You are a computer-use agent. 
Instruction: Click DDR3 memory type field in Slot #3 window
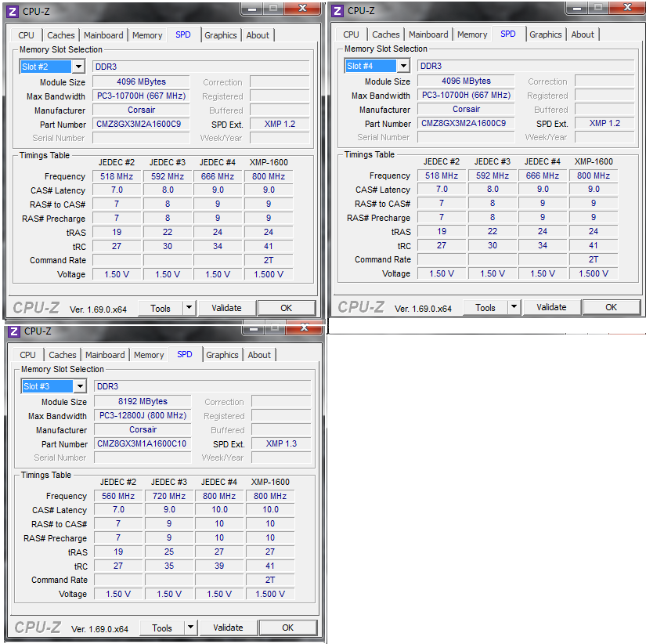[202, 386]
